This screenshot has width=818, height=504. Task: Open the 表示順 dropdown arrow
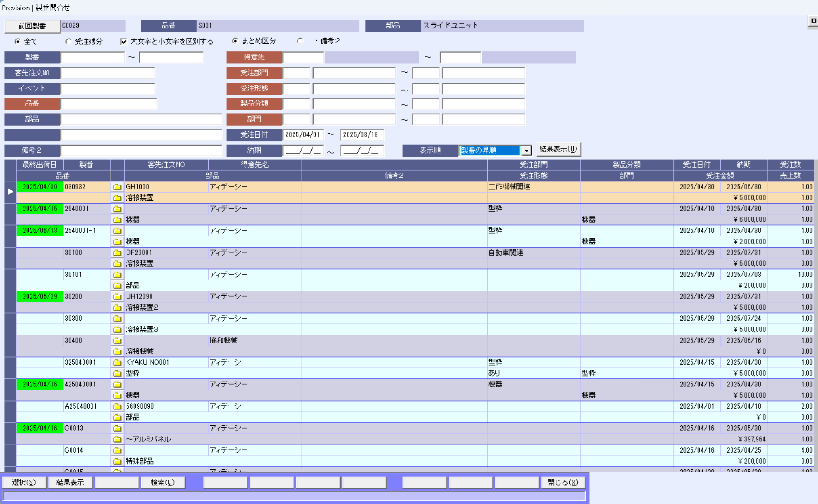(x=526, y=150)
